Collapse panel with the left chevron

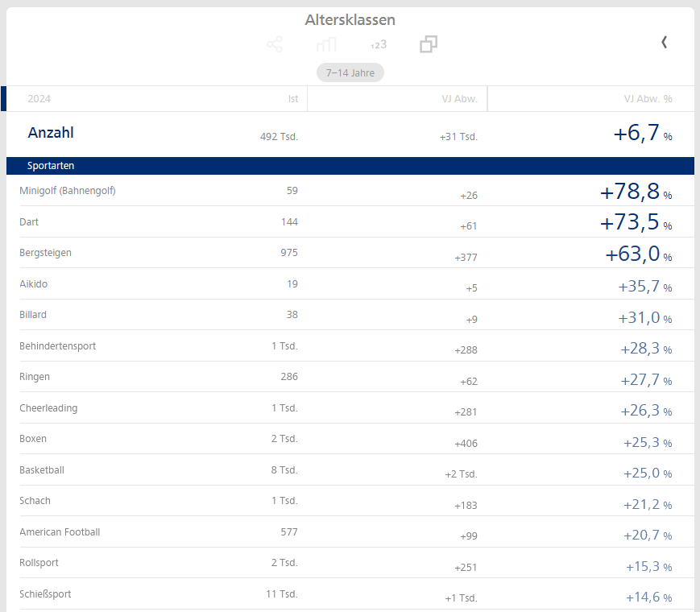[x=664, y=43]
